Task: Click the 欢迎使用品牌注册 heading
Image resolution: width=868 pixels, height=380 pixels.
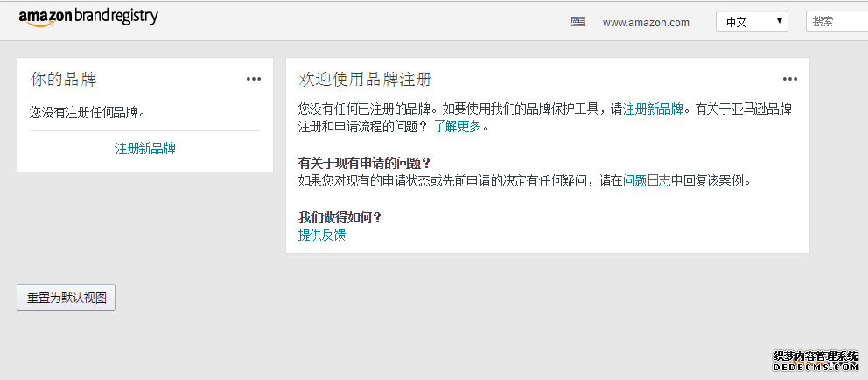Action: pyautogui.click(x=365, y=79)
